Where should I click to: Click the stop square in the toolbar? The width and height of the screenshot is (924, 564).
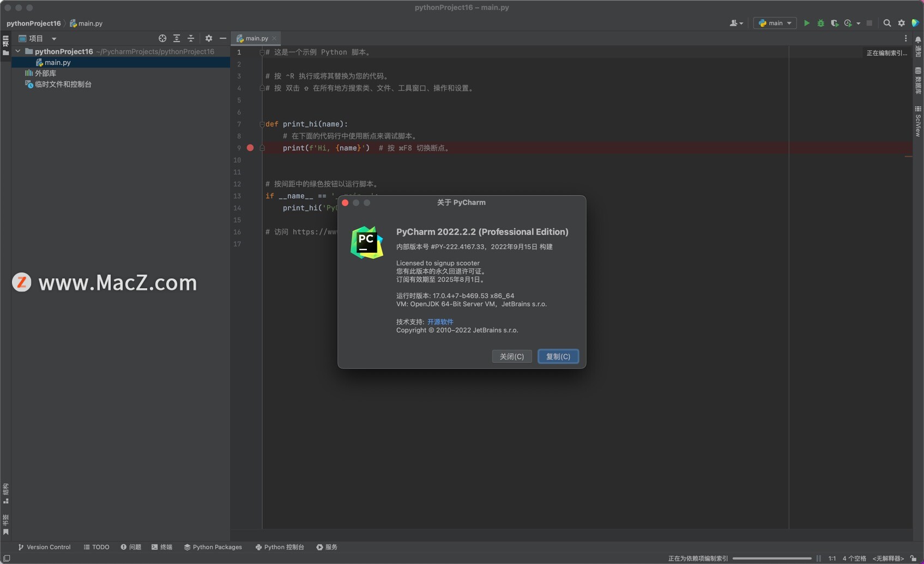(x=869, y=23)
